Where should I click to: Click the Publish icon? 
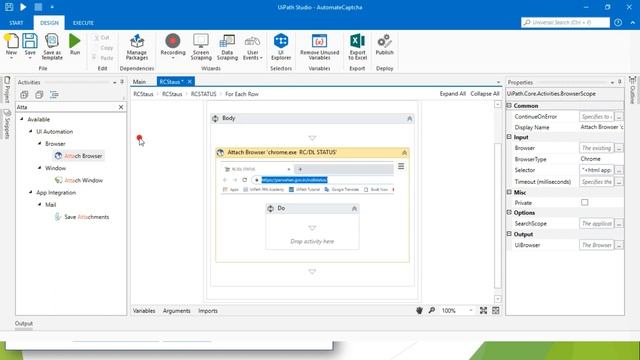coord(384,45)
